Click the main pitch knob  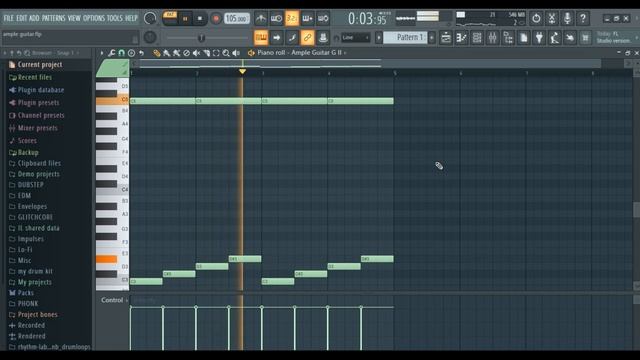(x=150, y=38)
